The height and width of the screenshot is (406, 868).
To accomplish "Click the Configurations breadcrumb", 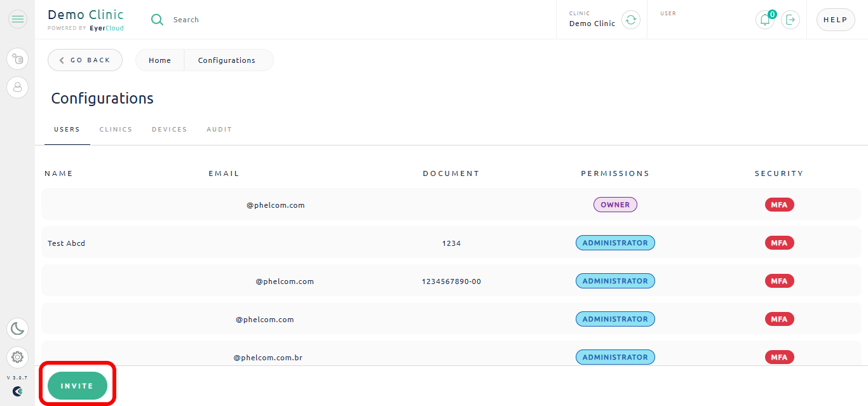I will [x=227, y=60].
